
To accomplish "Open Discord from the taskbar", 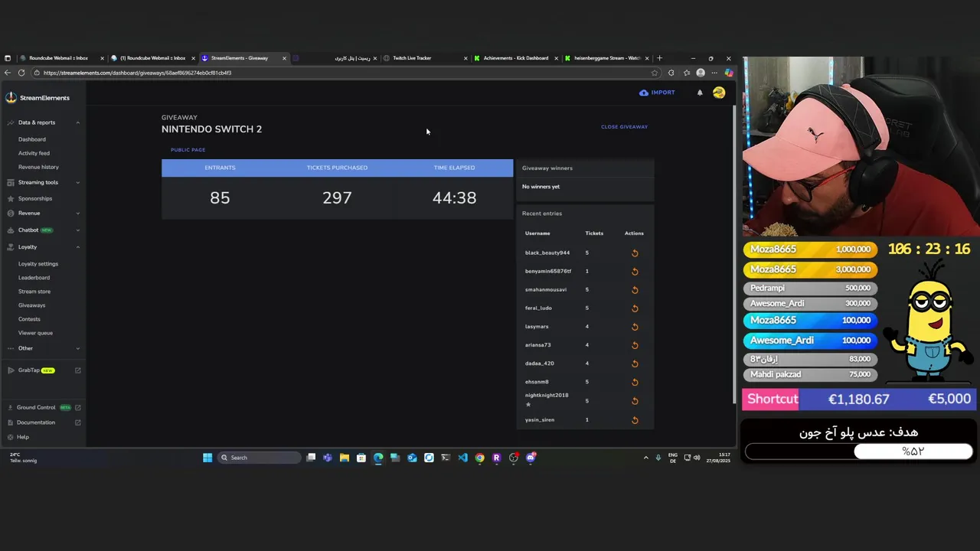I will point(531,458).
